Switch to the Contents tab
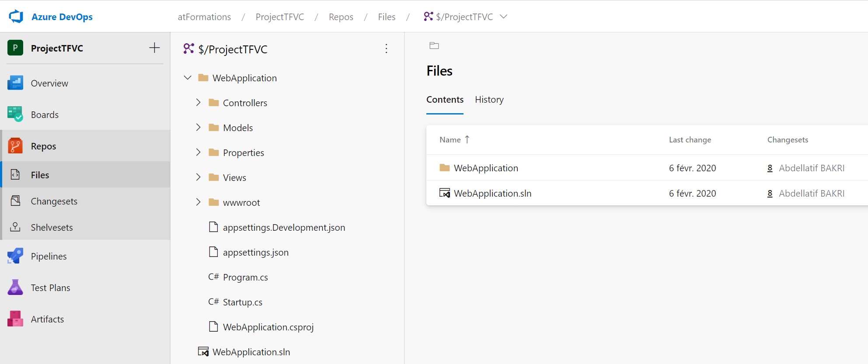 point(445,100)
